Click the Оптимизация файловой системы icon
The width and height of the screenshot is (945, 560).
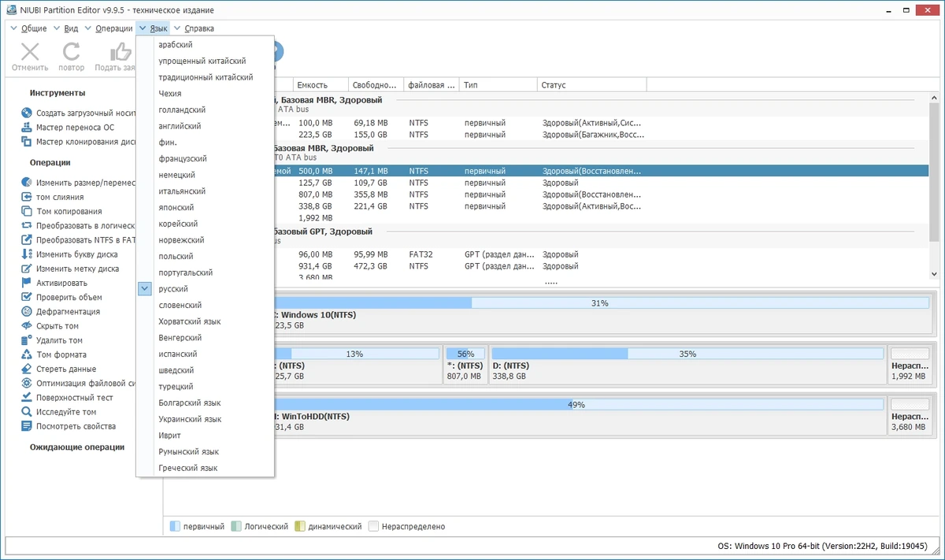pos(27,383)
